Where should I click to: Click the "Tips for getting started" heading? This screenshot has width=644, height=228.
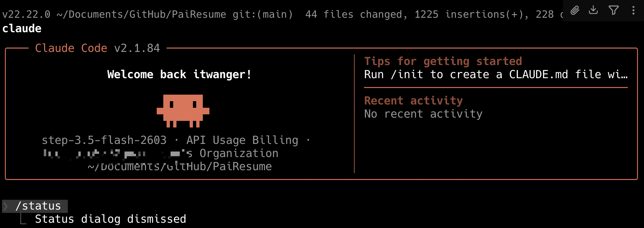(x=443, y=61)
